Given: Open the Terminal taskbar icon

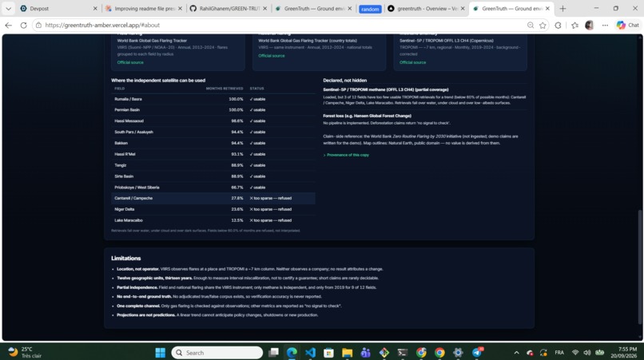Looking at the screenshot, I should 403,353.
